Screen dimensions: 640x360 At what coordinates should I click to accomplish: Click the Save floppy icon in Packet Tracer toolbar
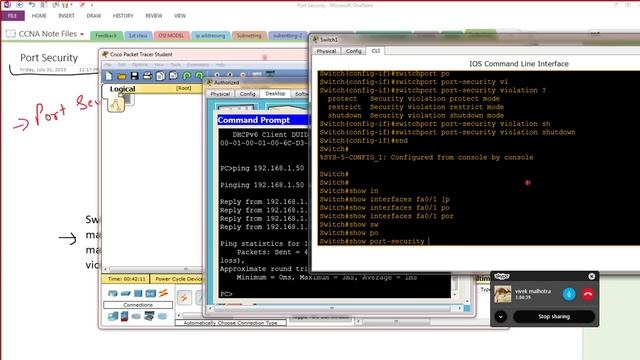[x=134, y=76]
